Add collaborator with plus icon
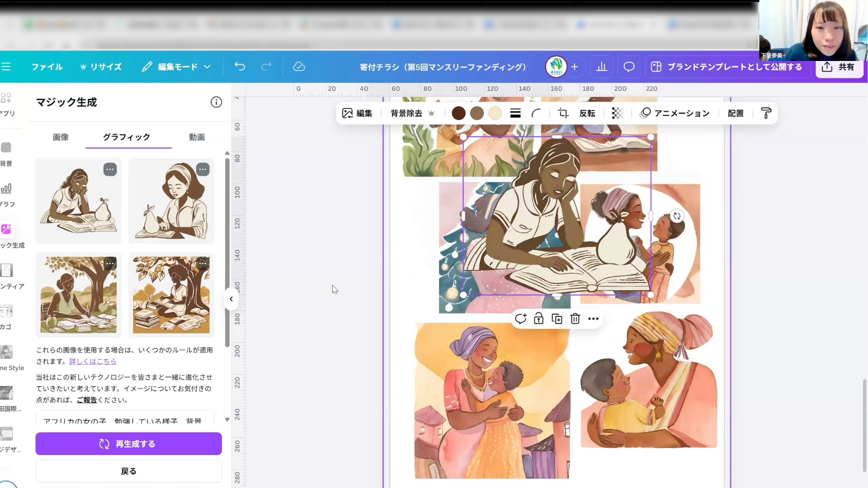This screenshot has width=868, height=488. coord(575,67)
